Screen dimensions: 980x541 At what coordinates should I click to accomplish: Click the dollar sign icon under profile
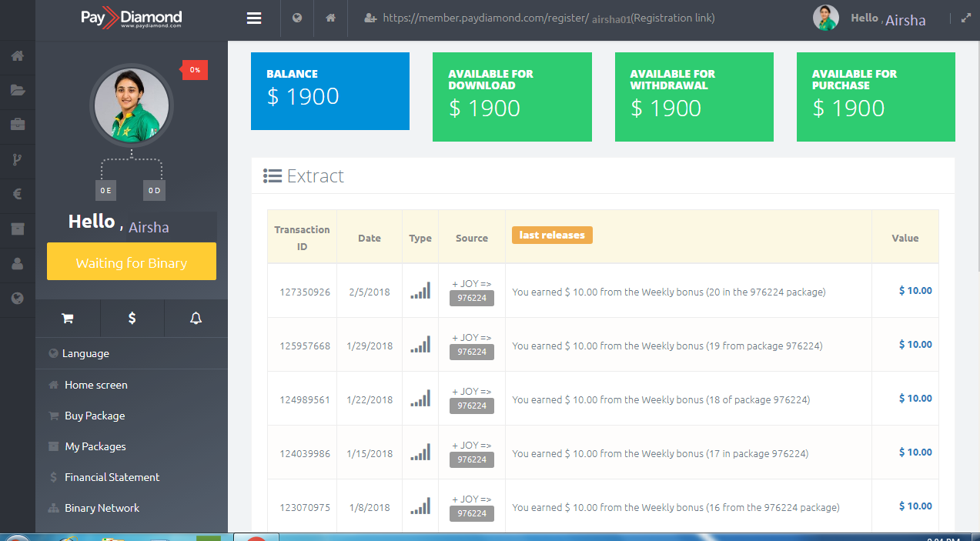pos(132,319)
